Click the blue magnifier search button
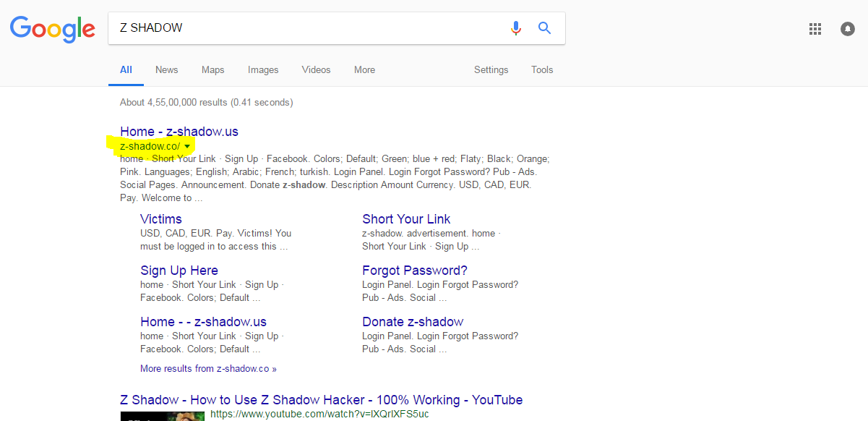Image resolution: width=868 pixels, height=421 pixels. [545, 28]
